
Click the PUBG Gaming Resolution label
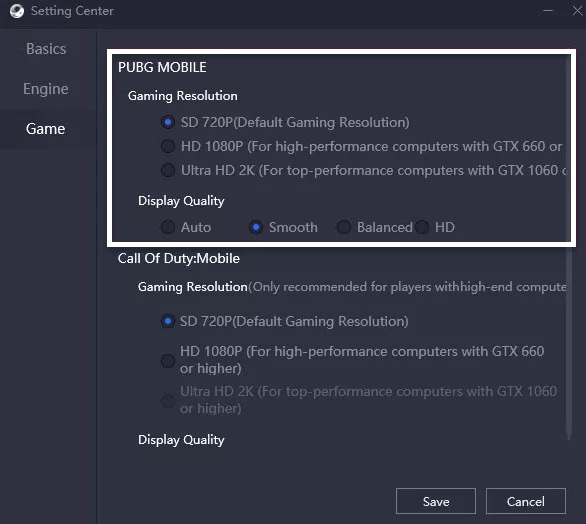click(182, 96)
